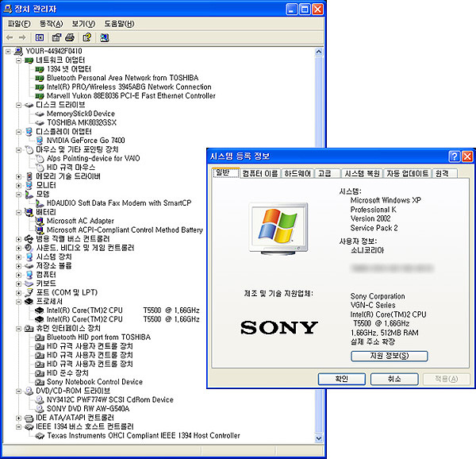Select the Alps Pointing-device mouse icon
Screen dimensions: 476x459
(40, 158)
